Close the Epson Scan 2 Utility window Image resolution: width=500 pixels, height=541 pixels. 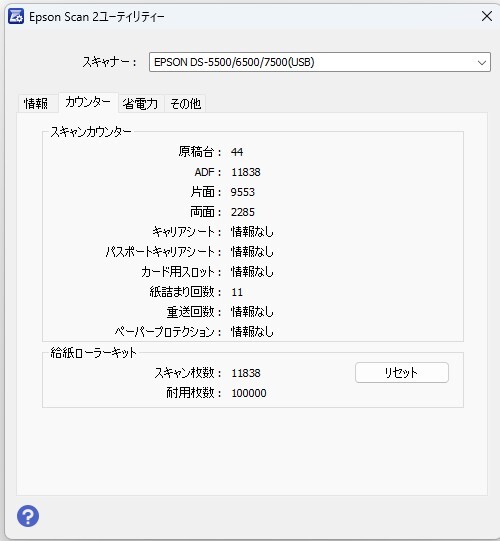click(x=487, y=16)
